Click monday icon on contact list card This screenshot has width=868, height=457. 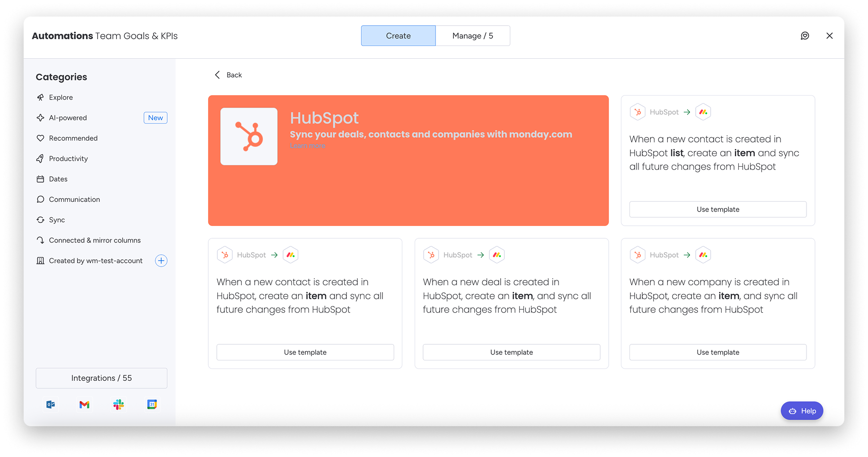(x=703, y=112)
